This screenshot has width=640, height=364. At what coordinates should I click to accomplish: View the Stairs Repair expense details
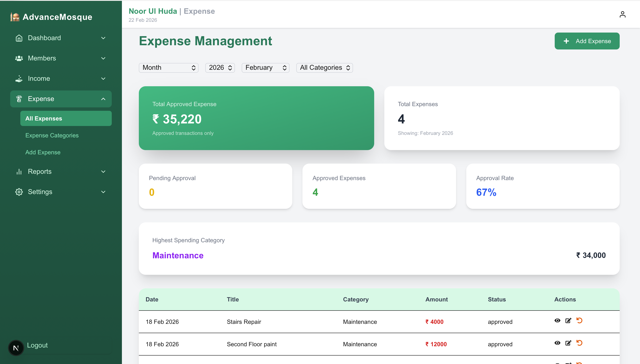click(x=557, y=320)
